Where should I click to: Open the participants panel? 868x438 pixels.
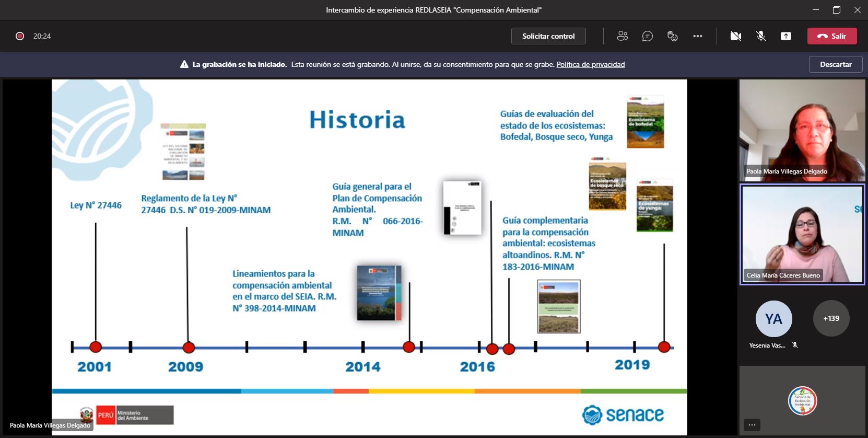622,36
